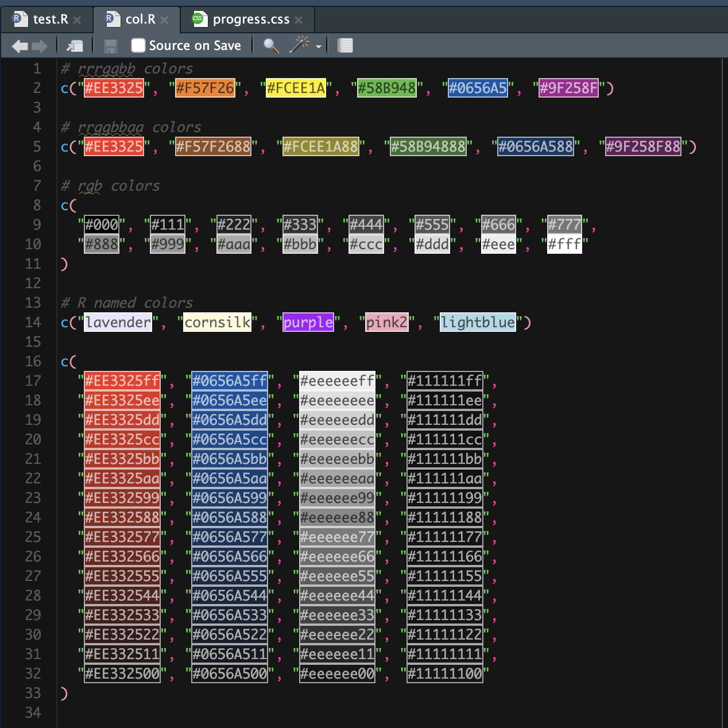The image size is (728, 728).
Task: Click the Compile Report notebook icon
Action: click(x=344, y=45)
